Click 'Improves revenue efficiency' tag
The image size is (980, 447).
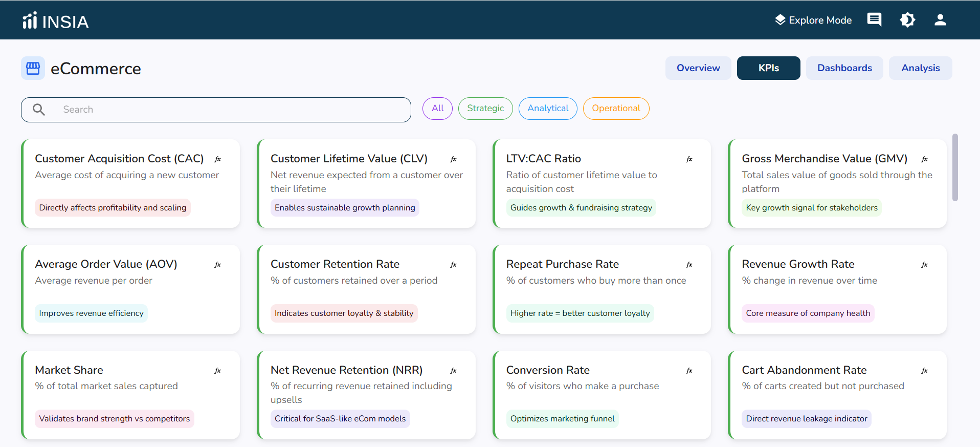(x=91, y=313)
